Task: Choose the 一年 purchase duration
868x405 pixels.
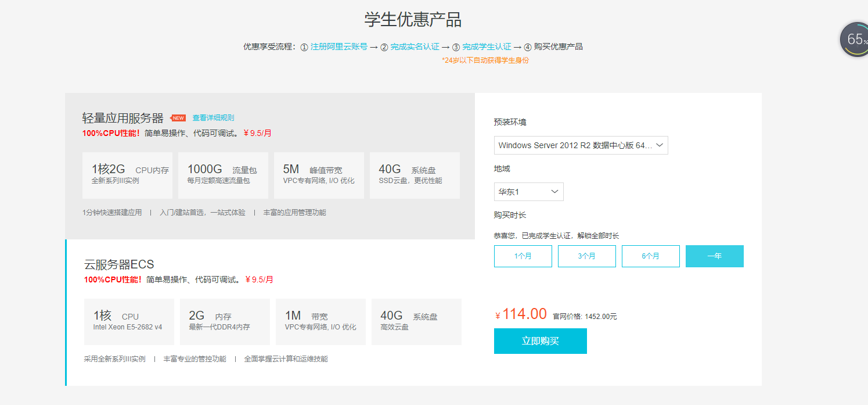Action: 714,256
